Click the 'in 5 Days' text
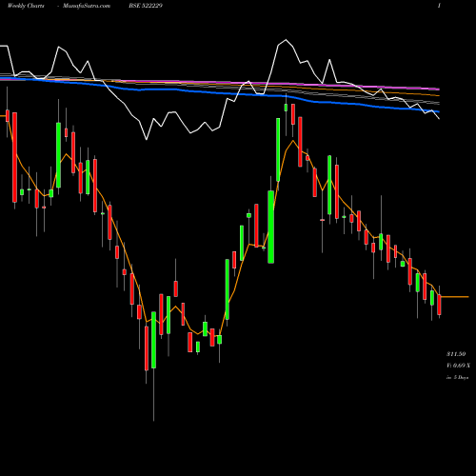The width and height of the screenshot is (476, 476). (457, 377)
